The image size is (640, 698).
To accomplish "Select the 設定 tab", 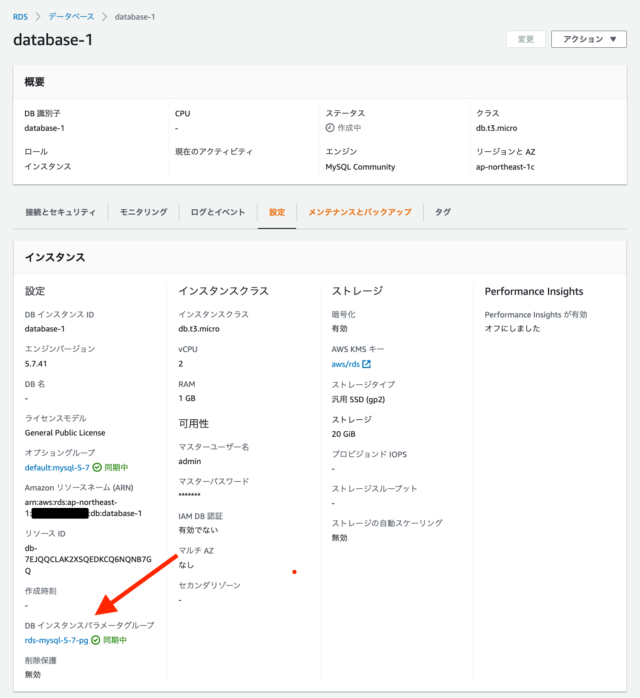I will (x=277, y=212).
